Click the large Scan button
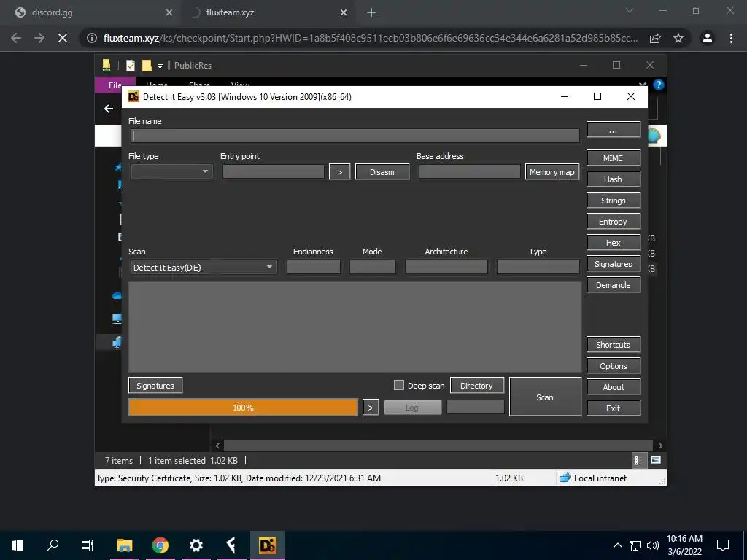The image size is (747, 560). [545, 397]
